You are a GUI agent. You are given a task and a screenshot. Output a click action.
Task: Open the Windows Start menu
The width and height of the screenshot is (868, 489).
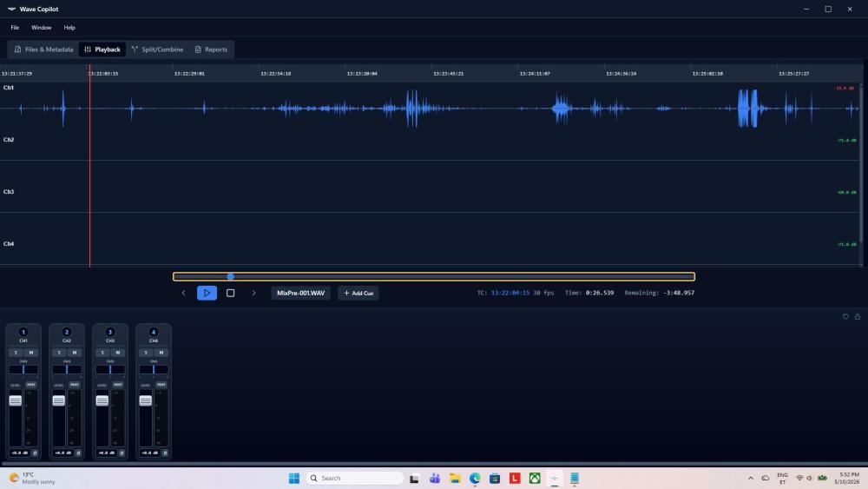(294, 478)
